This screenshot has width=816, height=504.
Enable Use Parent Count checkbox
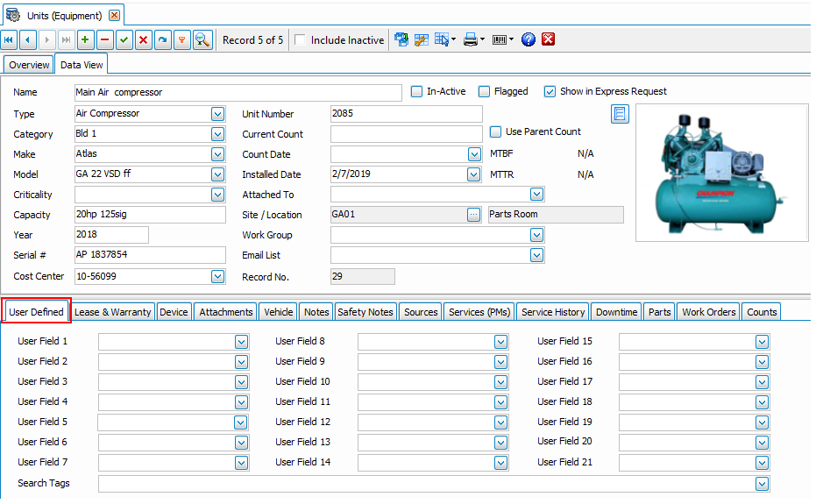coord(495,131)
